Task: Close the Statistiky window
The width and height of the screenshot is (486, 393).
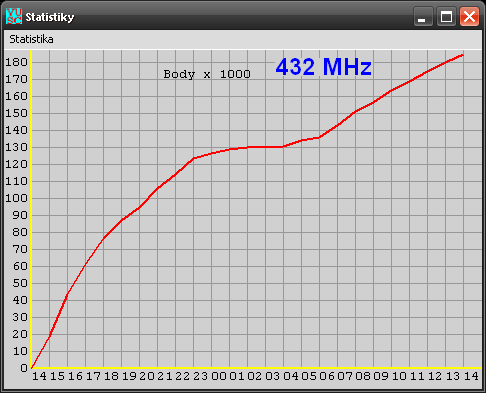Action: tap(469, 16)
